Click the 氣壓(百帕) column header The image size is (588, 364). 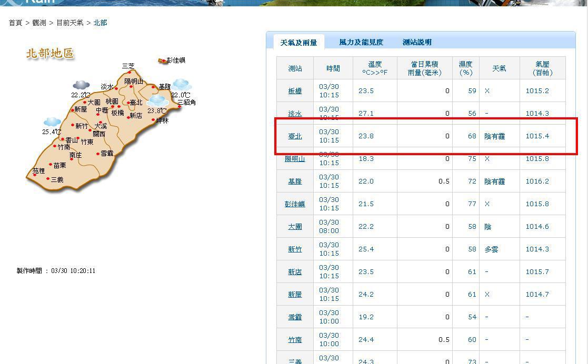(542, 68)
